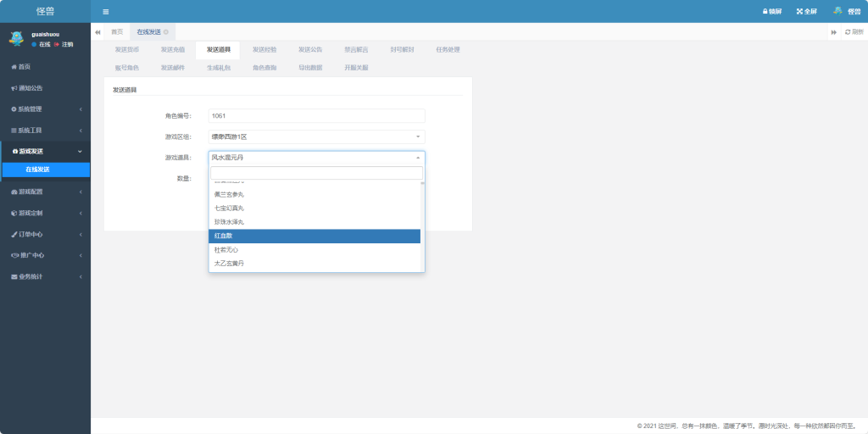868x434 pixels.
Task: Collapse the 游戏发送 sidebar menu
Action: coord(45,151)
